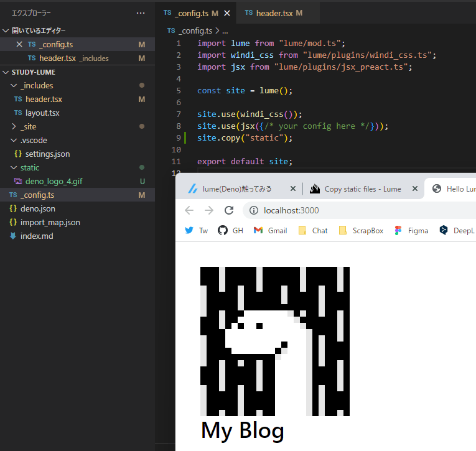Reload the localhost page
Screen dimensions: 476x451
(x=229, y=210)
